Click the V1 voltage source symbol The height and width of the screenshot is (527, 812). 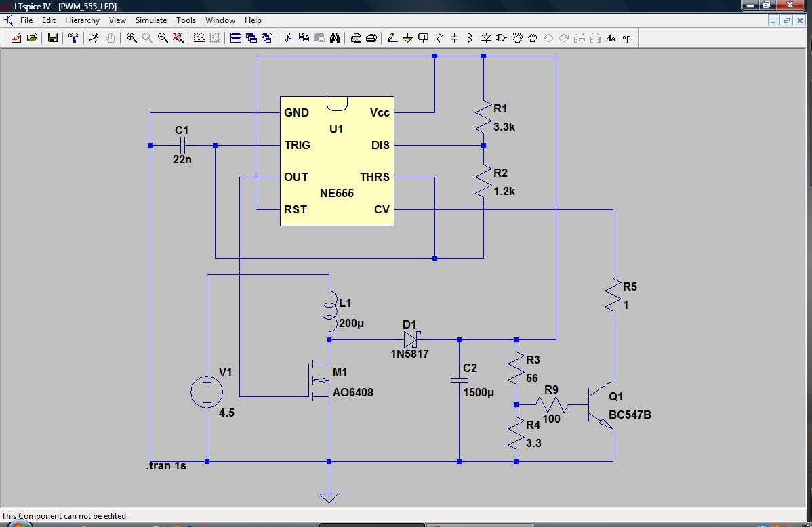click(207, 392)
